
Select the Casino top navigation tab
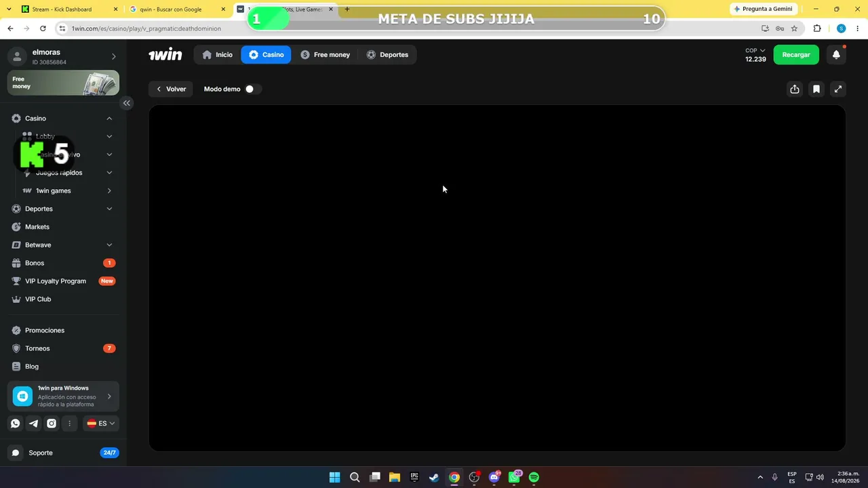266,55
